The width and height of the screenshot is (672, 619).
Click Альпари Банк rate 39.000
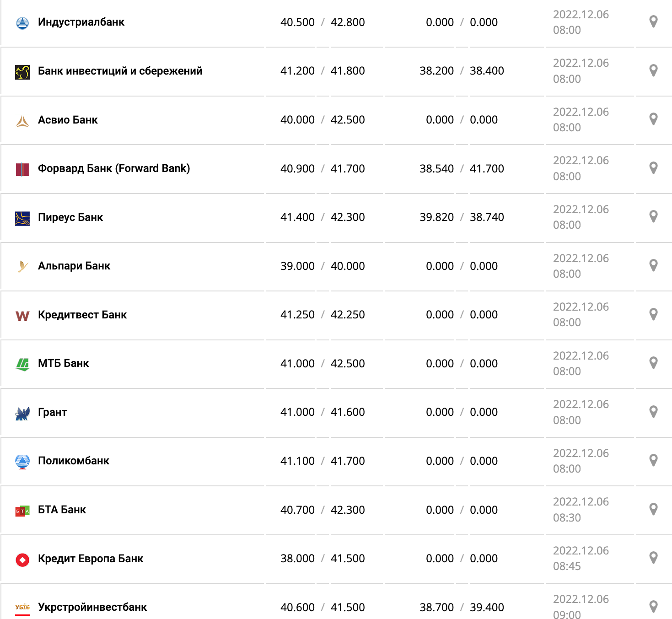coord(297,266)
